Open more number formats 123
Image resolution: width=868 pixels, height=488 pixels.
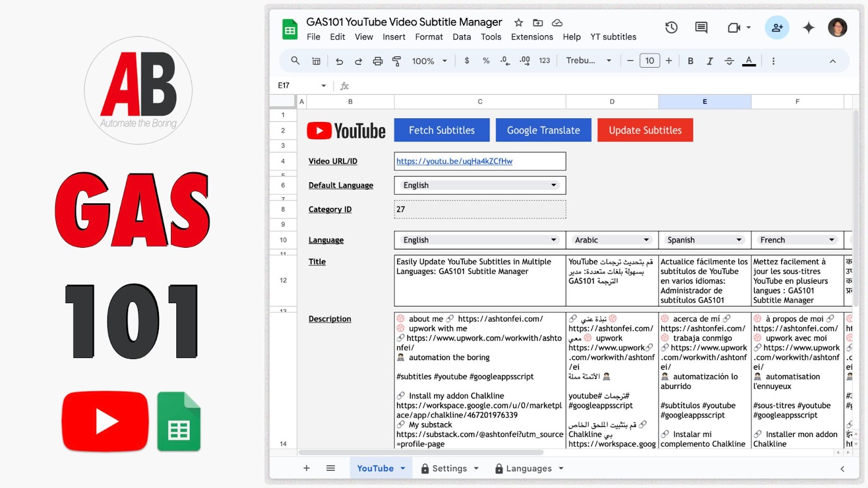coord(545,61)
